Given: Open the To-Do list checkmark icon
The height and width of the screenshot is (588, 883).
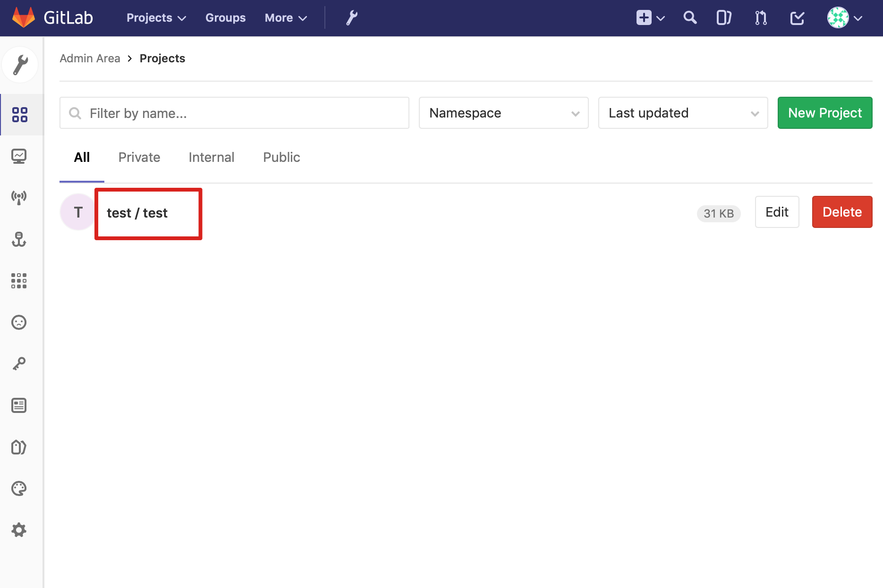Looking at the screenshot, I should [797, 18].
